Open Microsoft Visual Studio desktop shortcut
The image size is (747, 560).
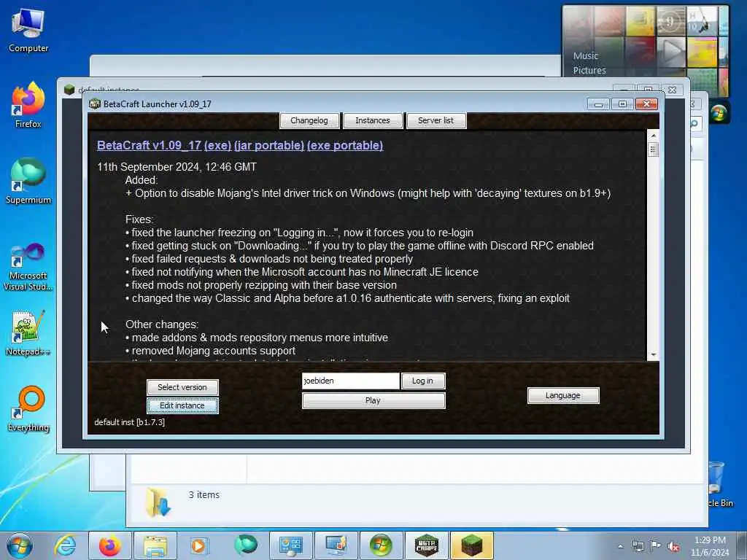point(28,267)
